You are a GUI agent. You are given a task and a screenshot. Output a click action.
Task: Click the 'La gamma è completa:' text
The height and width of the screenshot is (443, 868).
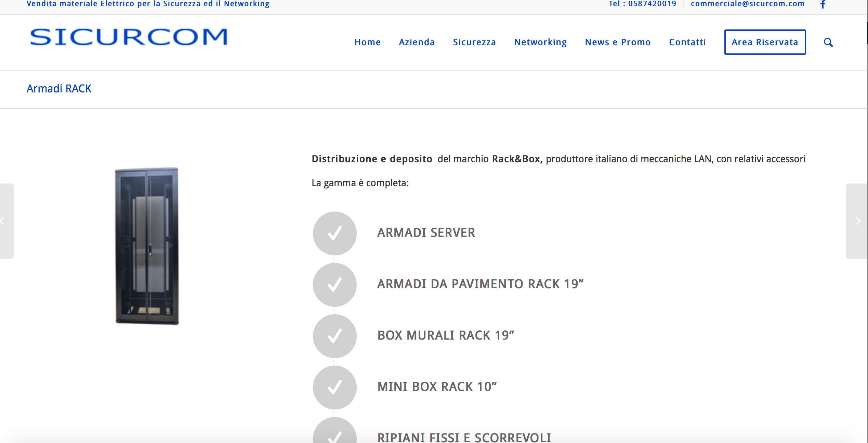pyautogui.click(x=360, y=183)
